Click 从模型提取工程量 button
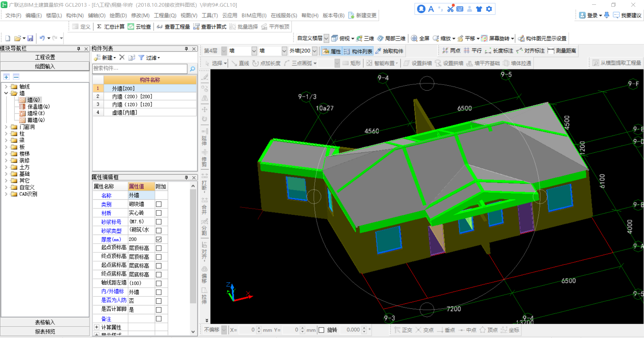 [x=617, y=63]
